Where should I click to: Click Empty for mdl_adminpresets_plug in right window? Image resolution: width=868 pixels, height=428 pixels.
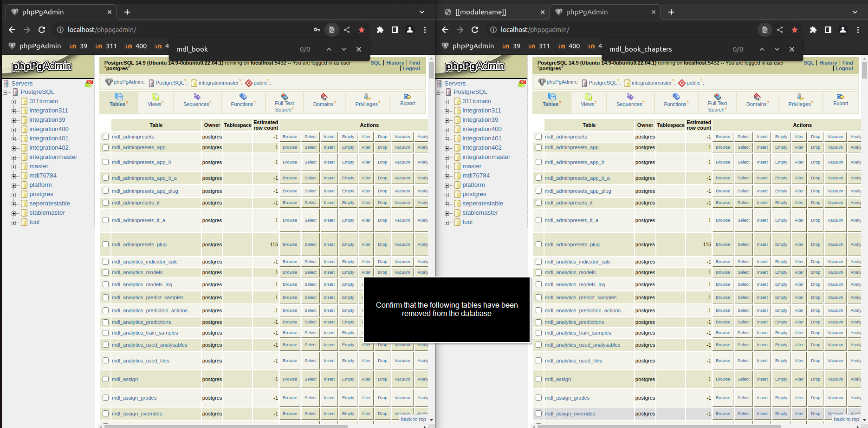tap(781, 244)
